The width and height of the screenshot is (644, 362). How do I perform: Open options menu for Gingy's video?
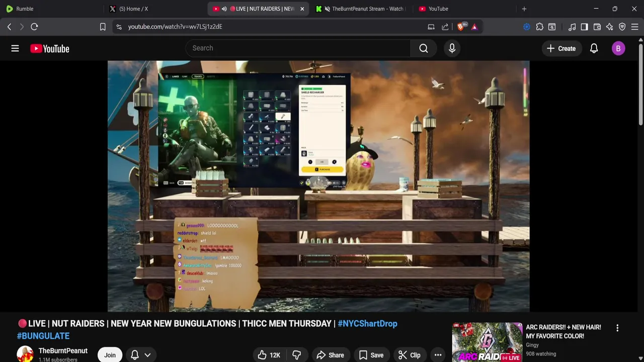617,328
